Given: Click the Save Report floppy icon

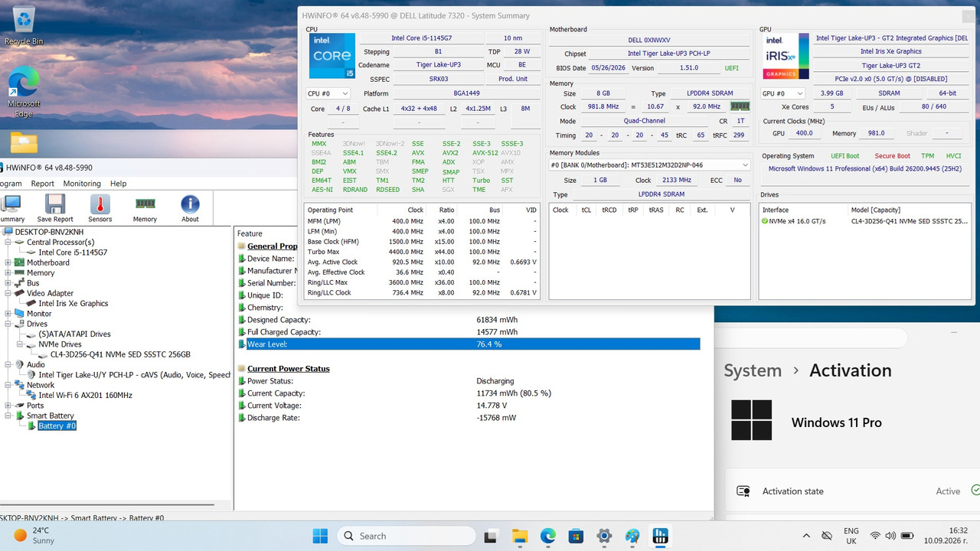Looking at the screenshot, I should tap(54, 208).
